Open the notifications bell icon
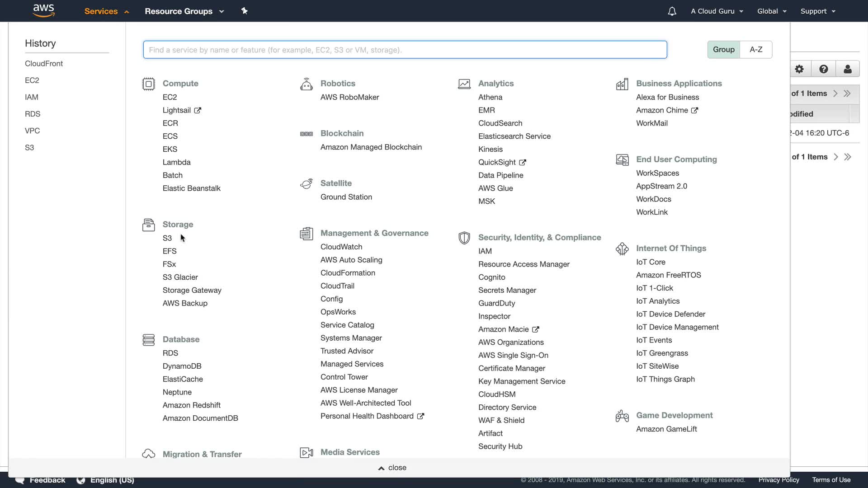This screenshot has height=488, width=868. click(672, 11)
